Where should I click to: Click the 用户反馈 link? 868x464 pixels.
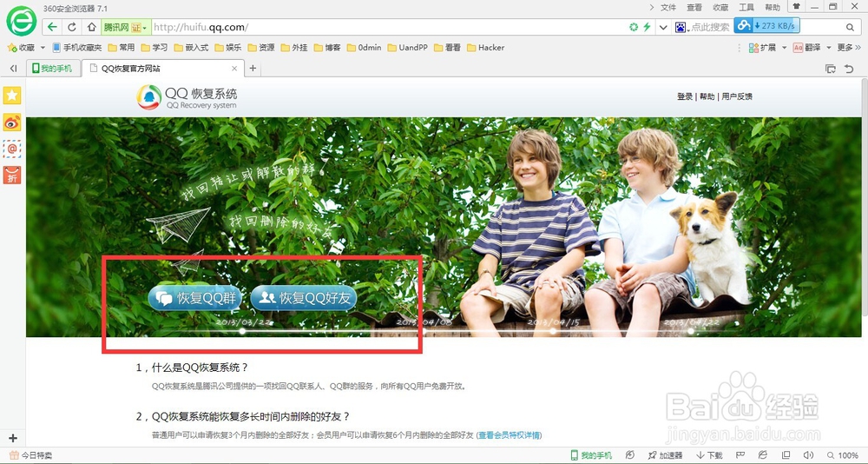(x=737, y=96)
